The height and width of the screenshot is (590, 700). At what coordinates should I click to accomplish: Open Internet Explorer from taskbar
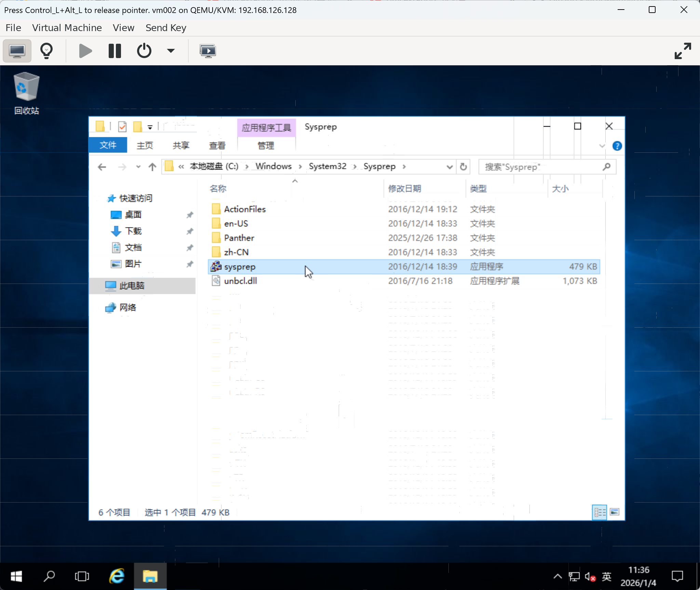[x=117, y=576]
